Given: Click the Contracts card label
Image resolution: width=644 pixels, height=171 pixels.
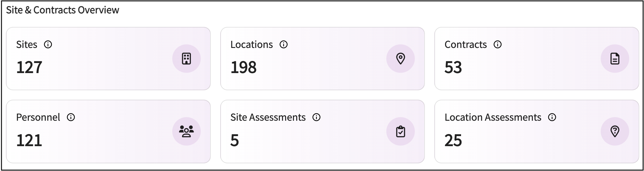Looking at the screenshot, I should pos(466,45).
